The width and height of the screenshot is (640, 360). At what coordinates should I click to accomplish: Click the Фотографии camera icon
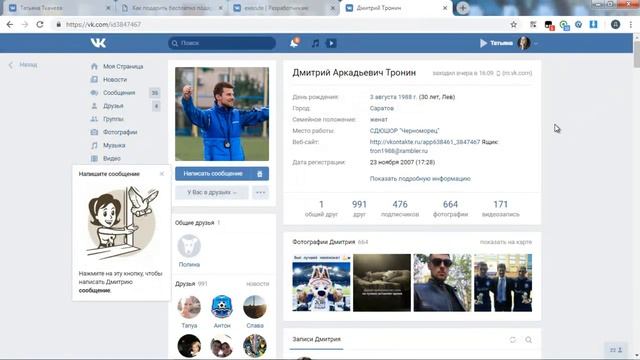(x=94, y=132)
